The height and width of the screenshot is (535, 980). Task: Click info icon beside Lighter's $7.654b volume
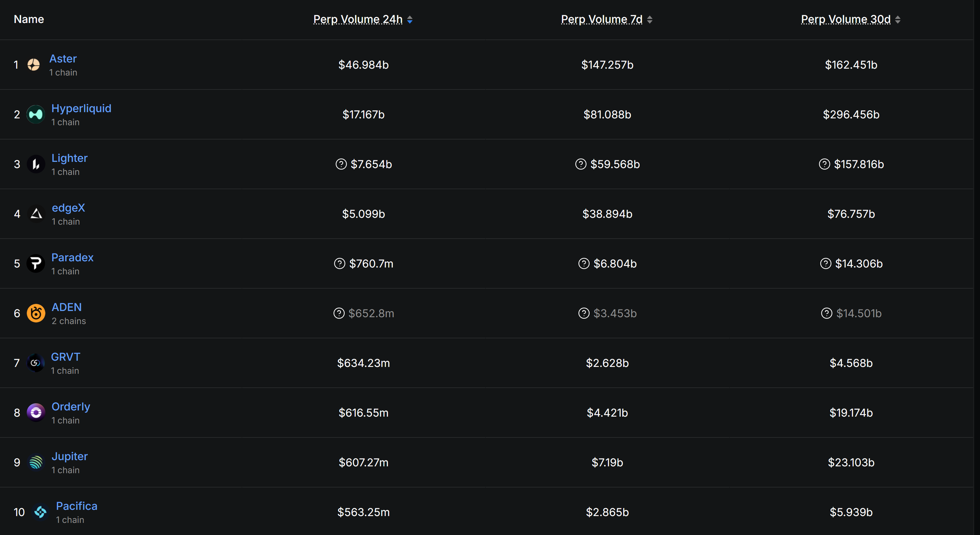click(x=341, y=164)
